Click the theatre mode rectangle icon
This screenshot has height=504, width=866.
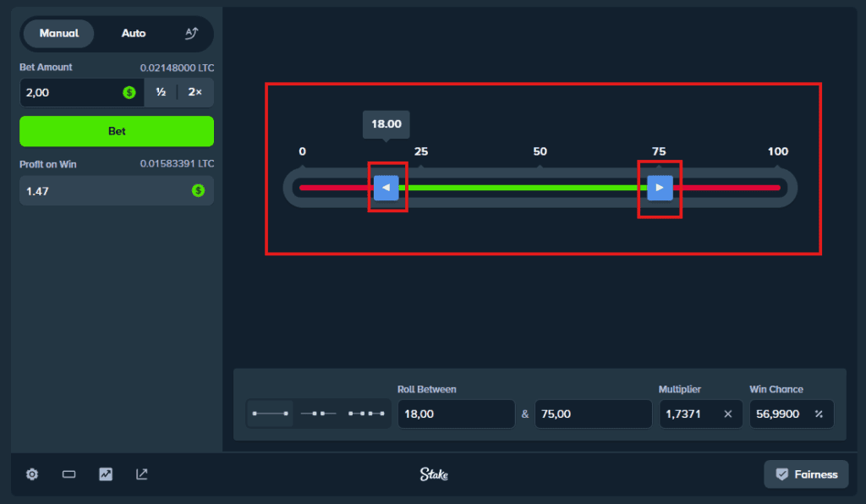pyautogui.click(x=69, y=474)
